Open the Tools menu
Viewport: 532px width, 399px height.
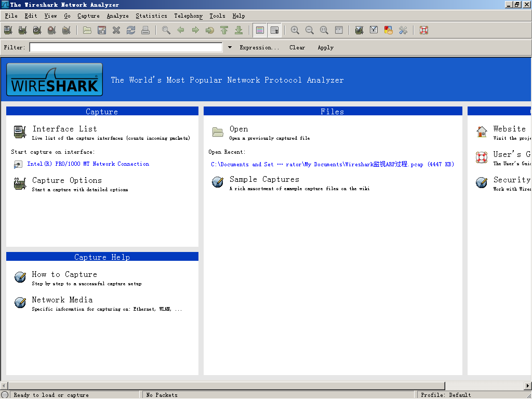coord(218,16)
